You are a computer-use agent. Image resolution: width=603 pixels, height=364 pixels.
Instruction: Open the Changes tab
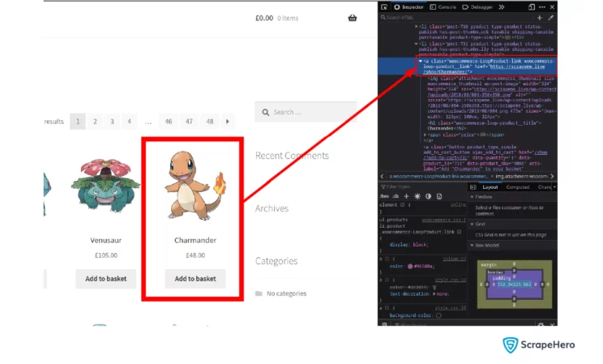(x=544, y=187)
